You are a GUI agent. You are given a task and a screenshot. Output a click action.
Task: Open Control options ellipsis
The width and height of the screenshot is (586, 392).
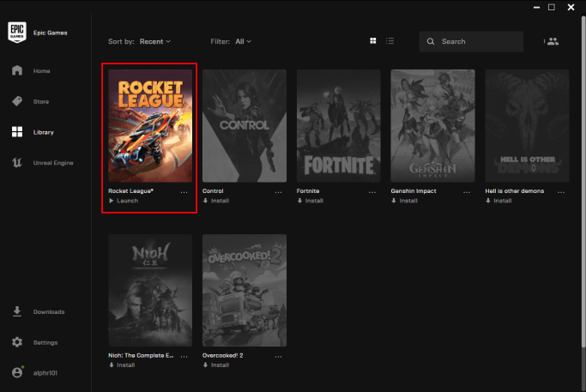pos(279,192)
